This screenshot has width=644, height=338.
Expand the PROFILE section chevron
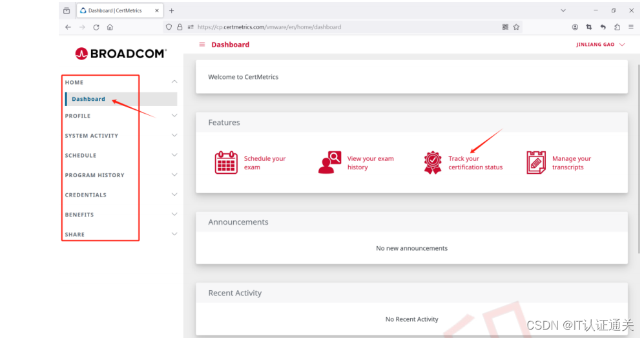coord(174,116)
